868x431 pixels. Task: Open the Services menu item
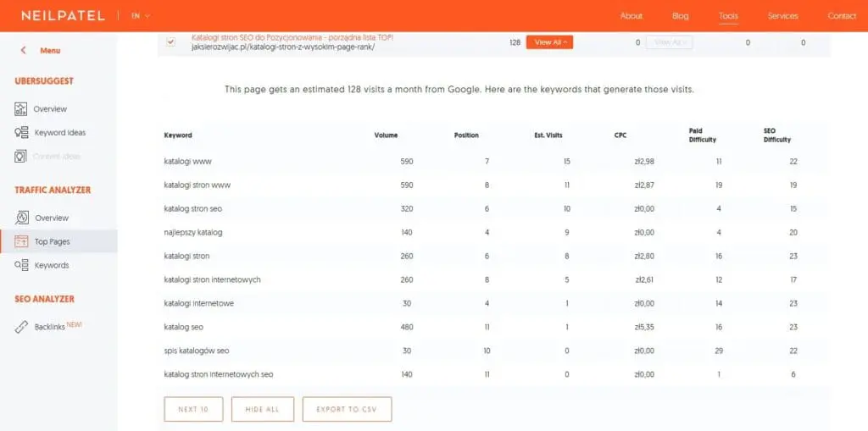coord(782,16)
